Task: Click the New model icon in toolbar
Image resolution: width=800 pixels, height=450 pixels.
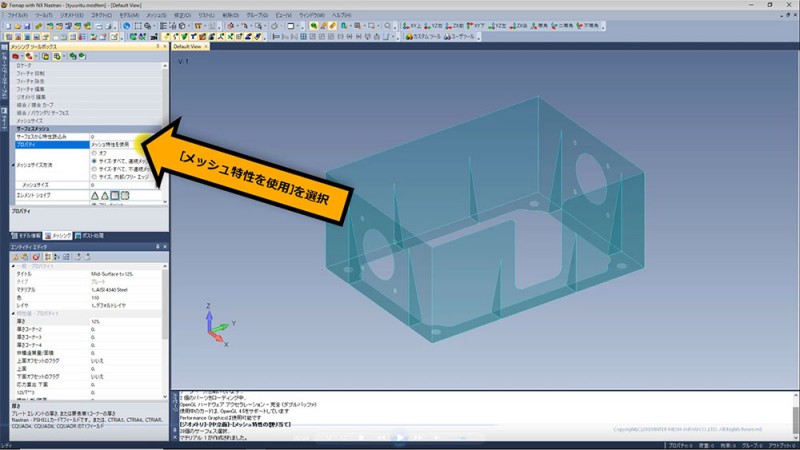Action: [x=8, y=26]
